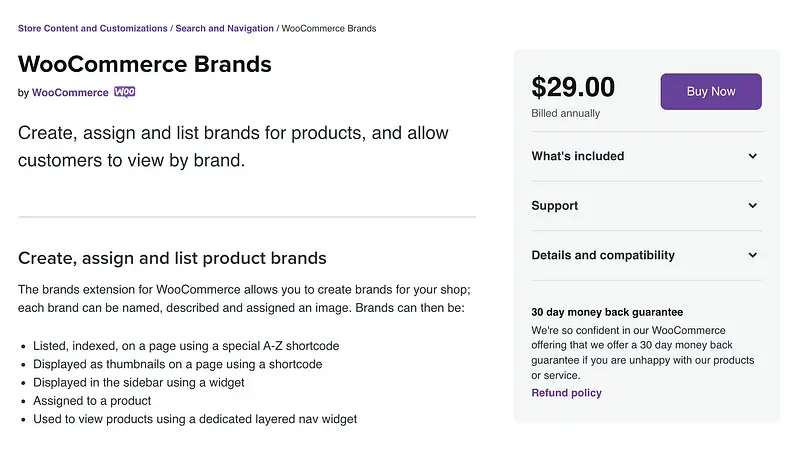The width and height of the screenshot is (800, 453).
Task: Expand the Support chevron arrow
Action: click(x=753, y=206)
